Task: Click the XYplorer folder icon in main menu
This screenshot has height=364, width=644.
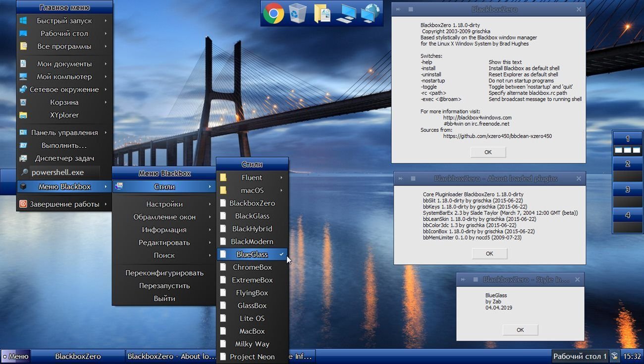Action: 23,115
